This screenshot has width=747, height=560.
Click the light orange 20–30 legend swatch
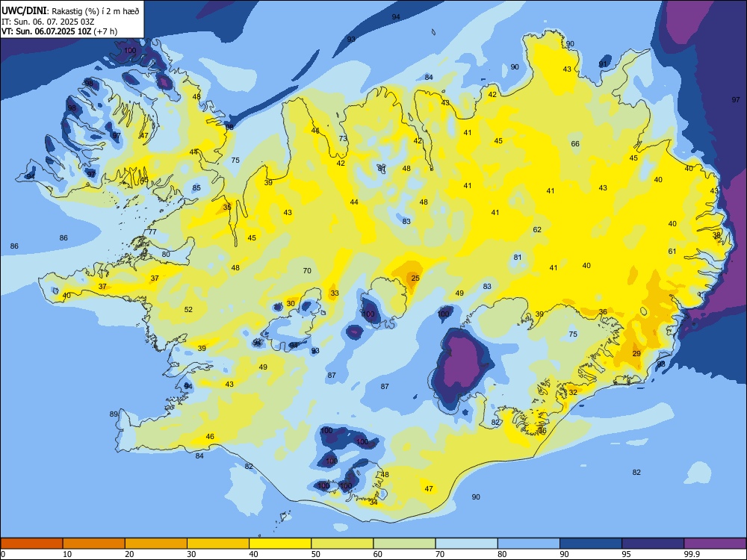click(156, 544)
